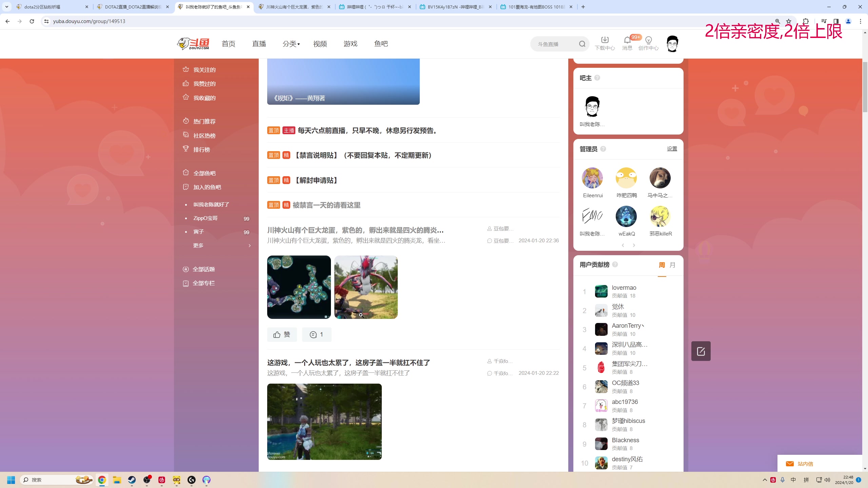Image resolution: width=868 pixels, height=488 pixels.
Task: Bookmark this page star icon
Action: coord(789,21)
